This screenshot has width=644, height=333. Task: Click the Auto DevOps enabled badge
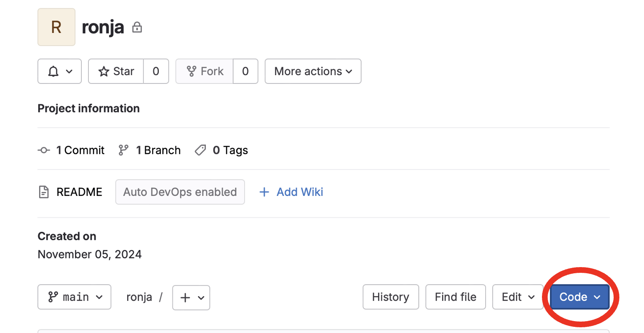[x=180, y=192]
